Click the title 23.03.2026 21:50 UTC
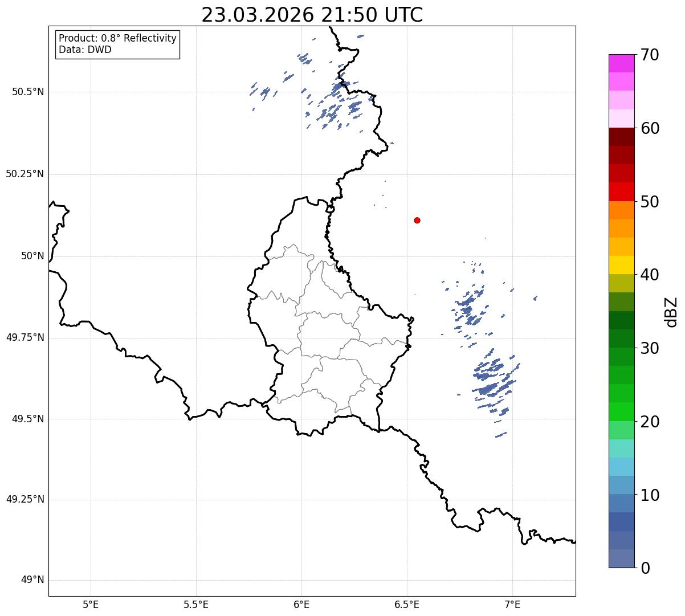 [x=312, y=15]
